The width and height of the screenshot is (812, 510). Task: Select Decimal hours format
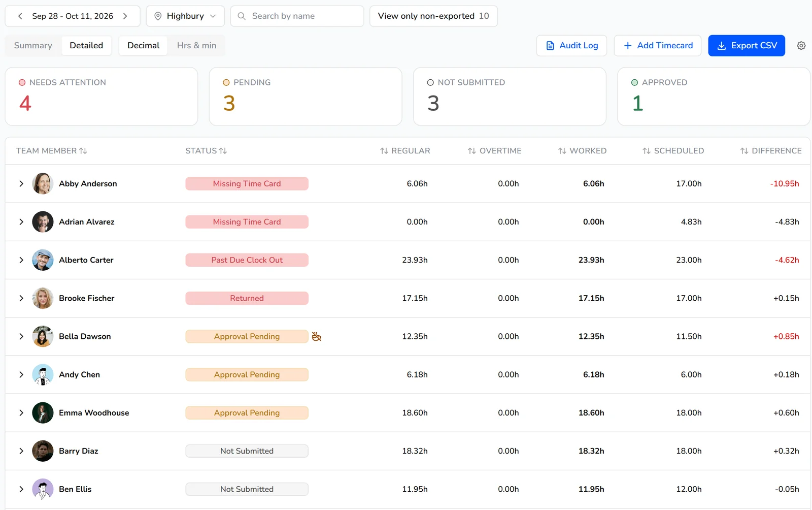pos(143,46)
